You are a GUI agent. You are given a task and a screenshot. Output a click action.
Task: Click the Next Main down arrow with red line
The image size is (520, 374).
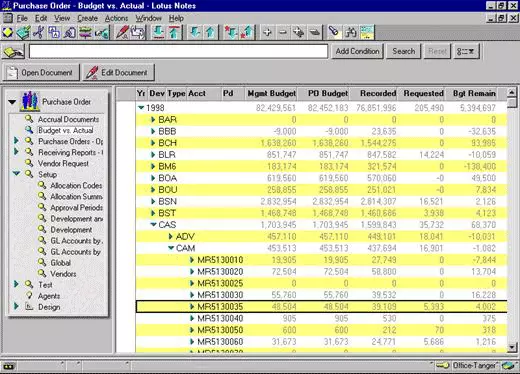[159, 33]
